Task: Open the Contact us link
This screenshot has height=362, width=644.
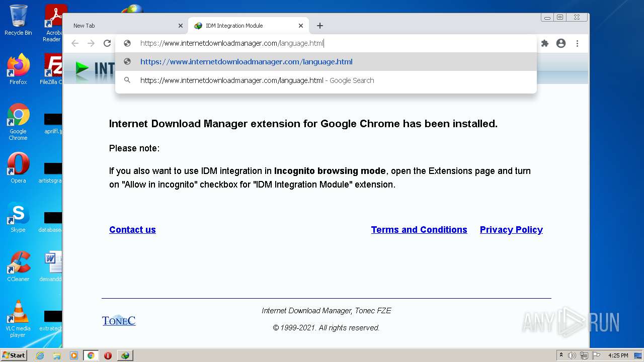Action: click(x=132, y=230)
